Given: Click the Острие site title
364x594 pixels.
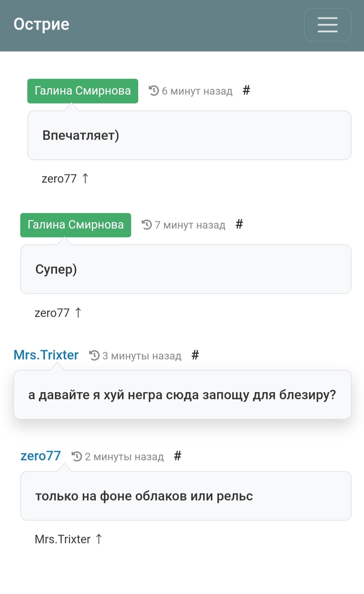Looking at the screenshot, I should click(41, 24).
